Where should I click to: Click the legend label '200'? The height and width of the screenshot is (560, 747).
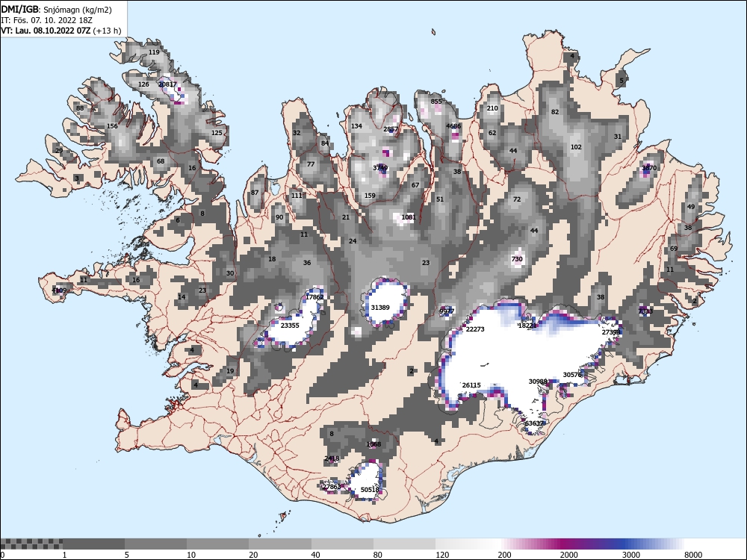[x=504, y=555]
